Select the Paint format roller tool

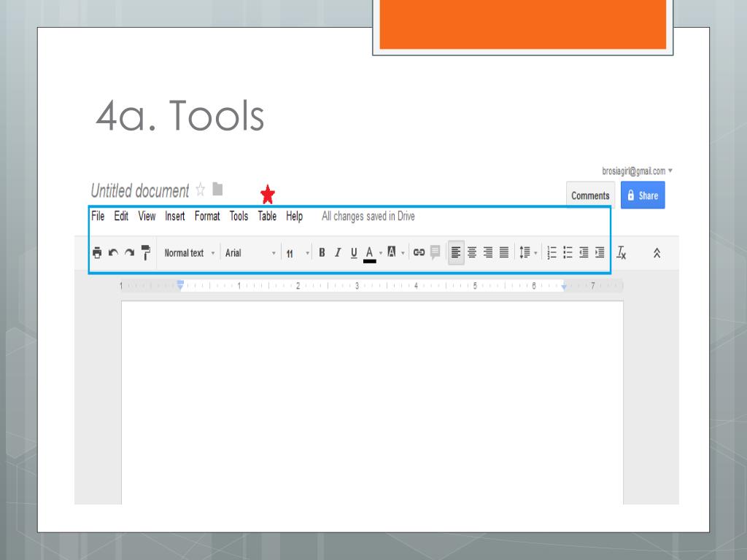tap(146, 253)
